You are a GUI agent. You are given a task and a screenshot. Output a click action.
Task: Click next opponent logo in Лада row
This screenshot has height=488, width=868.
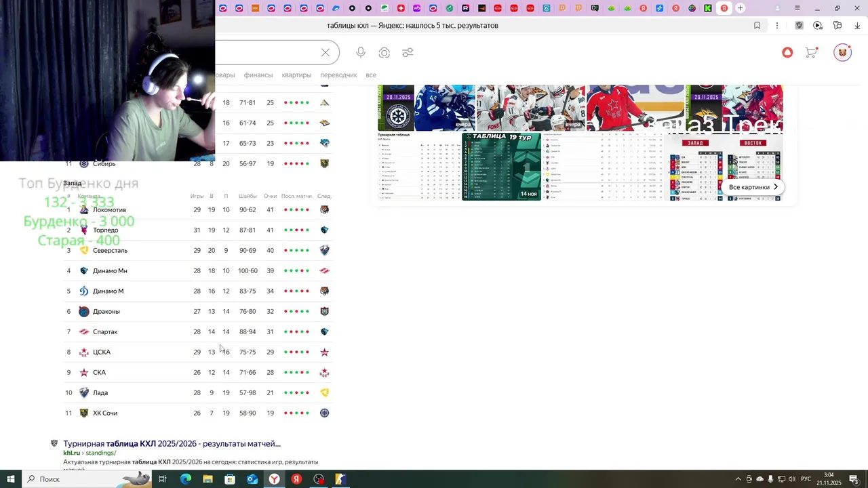(x=324, y=393)
